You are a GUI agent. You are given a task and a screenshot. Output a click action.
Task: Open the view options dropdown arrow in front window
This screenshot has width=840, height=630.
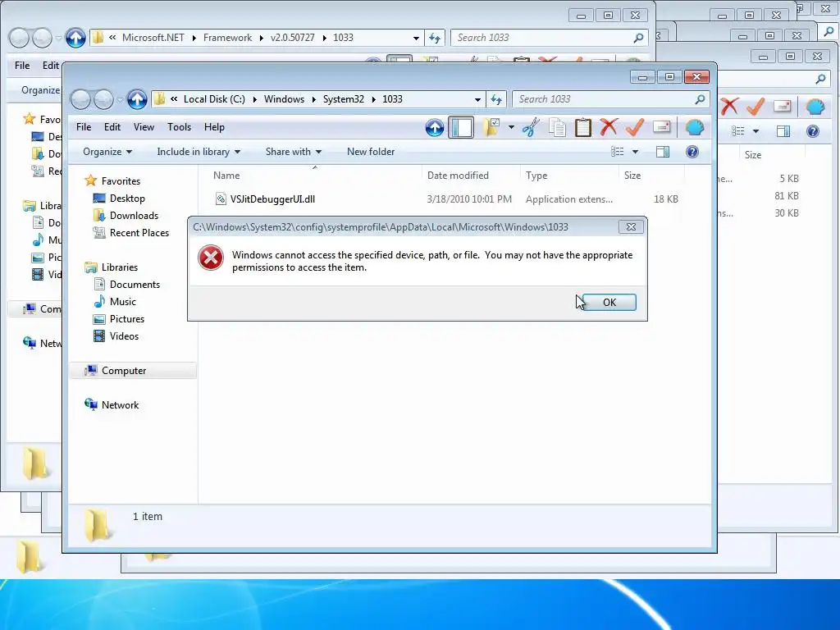tap(636, 152)
